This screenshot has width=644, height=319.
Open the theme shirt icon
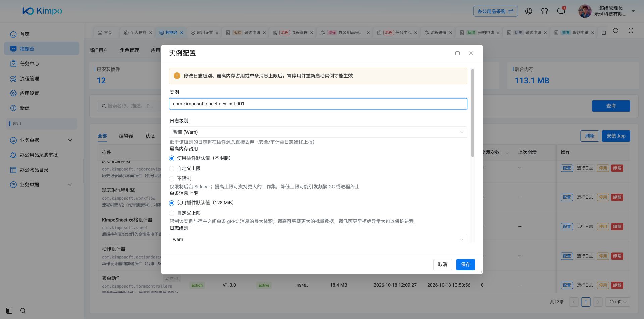(x=545, y=11)
